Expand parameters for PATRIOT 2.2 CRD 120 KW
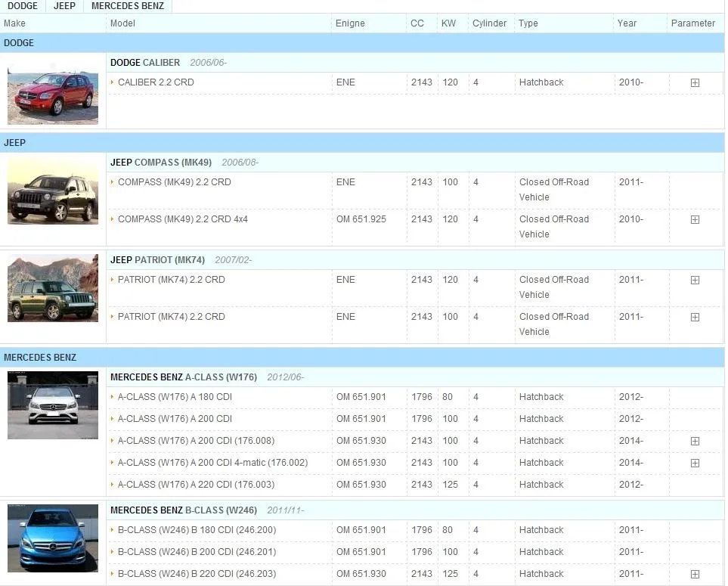 coord(695,280)
